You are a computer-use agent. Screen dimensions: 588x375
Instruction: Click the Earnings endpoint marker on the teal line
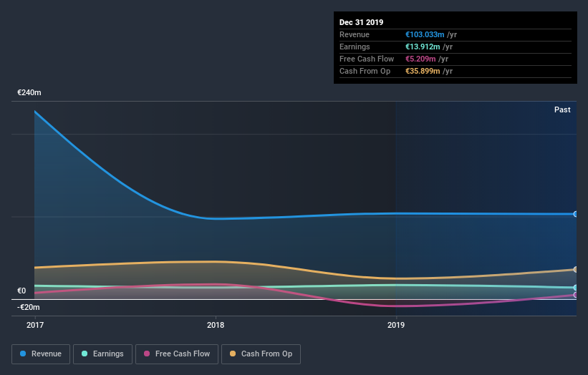pos(576,288)
